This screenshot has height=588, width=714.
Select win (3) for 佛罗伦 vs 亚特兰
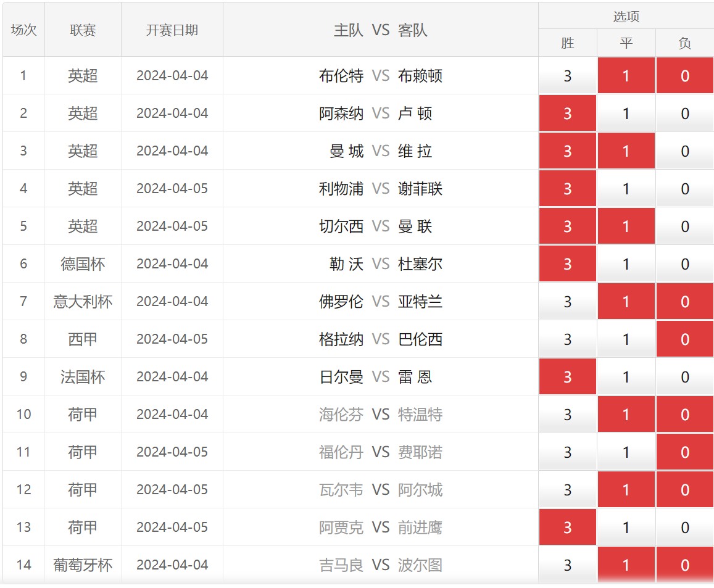coord(567,301)
